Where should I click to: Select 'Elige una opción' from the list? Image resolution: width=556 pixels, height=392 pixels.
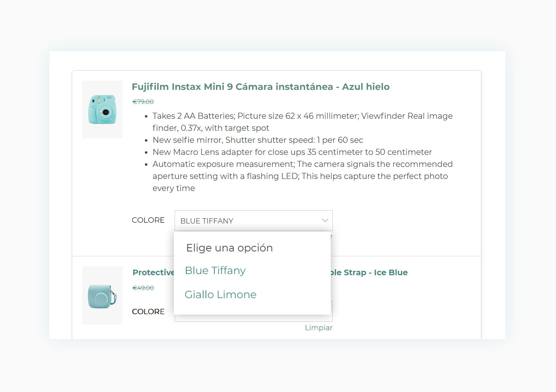point(229,248)
